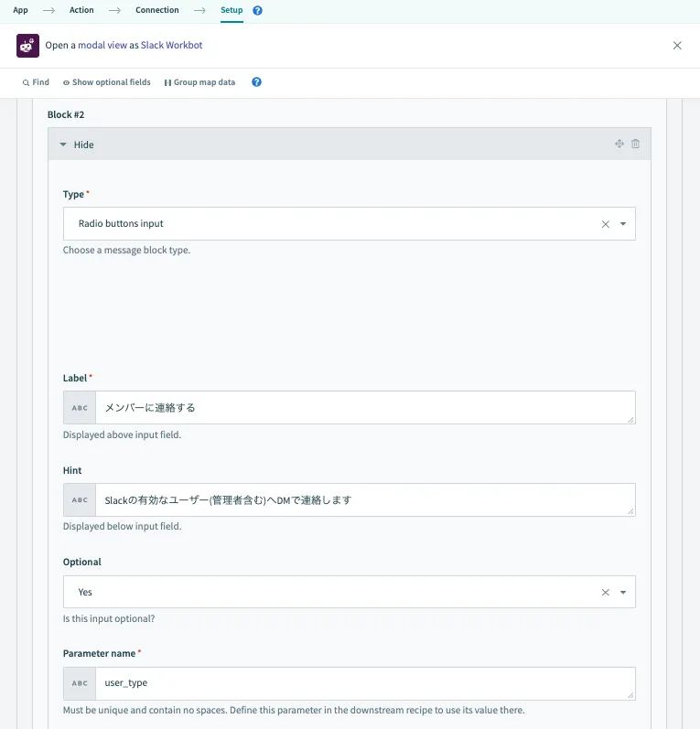Click the ABC badge of Parameter name

[80, 683]
